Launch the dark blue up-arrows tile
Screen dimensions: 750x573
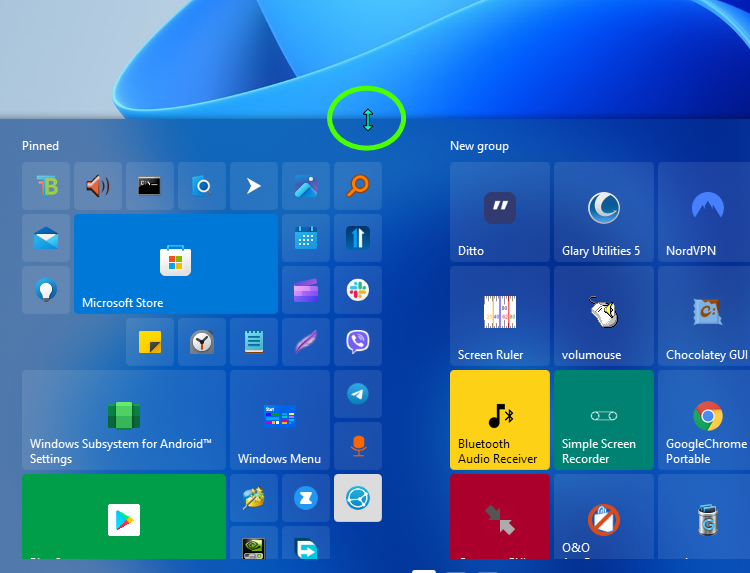(x=358, y=238)
